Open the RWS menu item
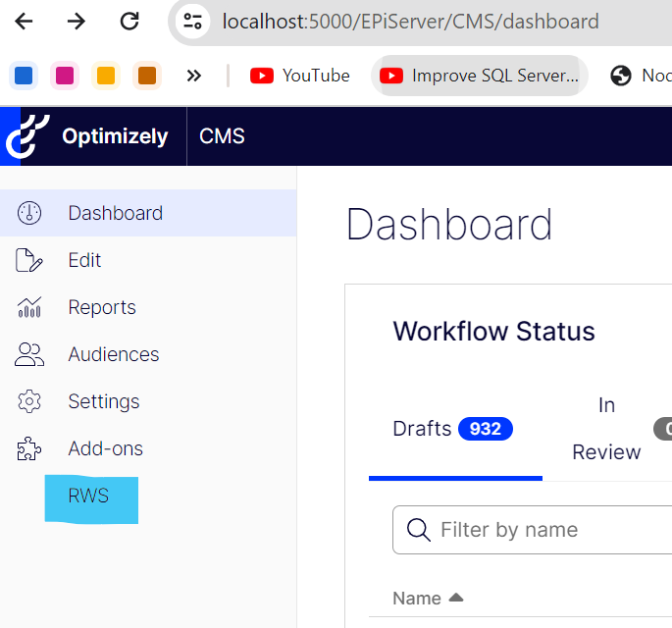This screenshot has width=672, height=628. [88, 497]
